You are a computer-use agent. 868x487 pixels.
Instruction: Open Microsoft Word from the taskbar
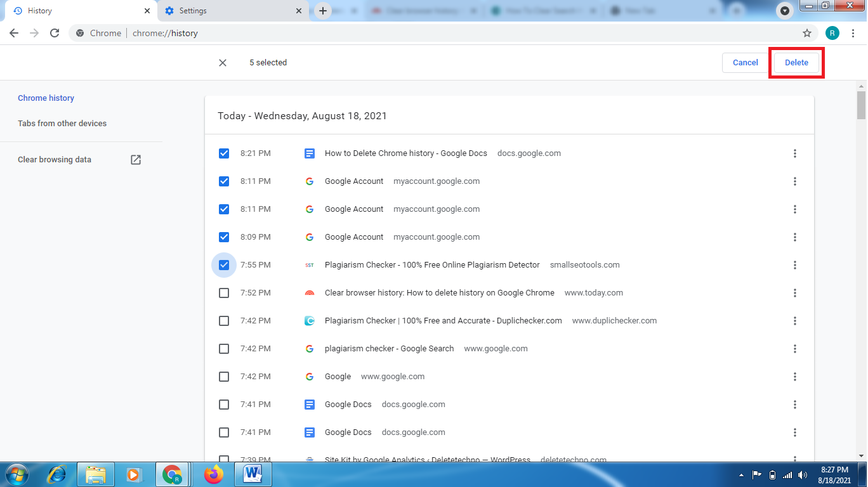pos(253,474)
